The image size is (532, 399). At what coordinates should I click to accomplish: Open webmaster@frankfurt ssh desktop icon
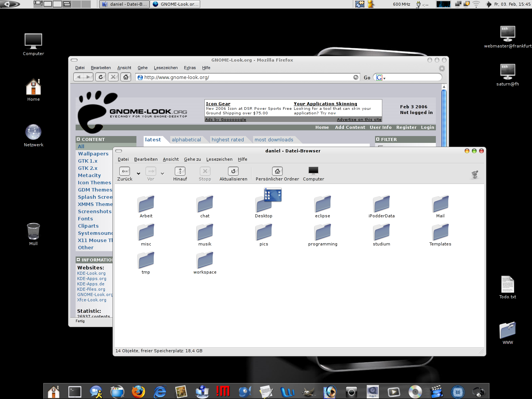pyautogui.click(x=508, y=33)
